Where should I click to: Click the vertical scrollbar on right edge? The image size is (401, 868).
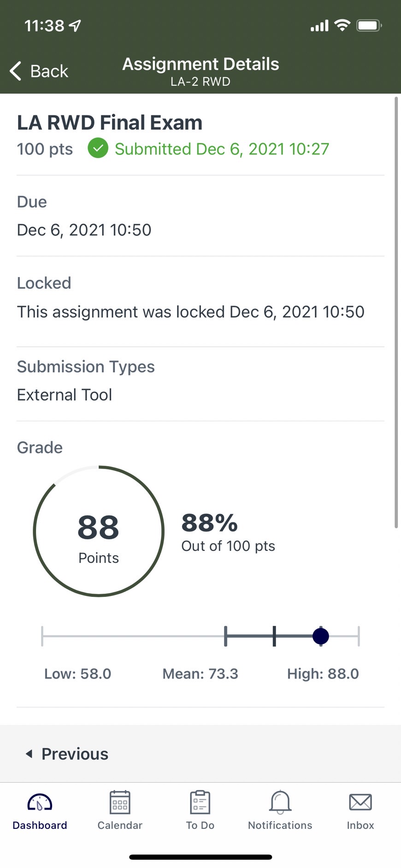396,312
